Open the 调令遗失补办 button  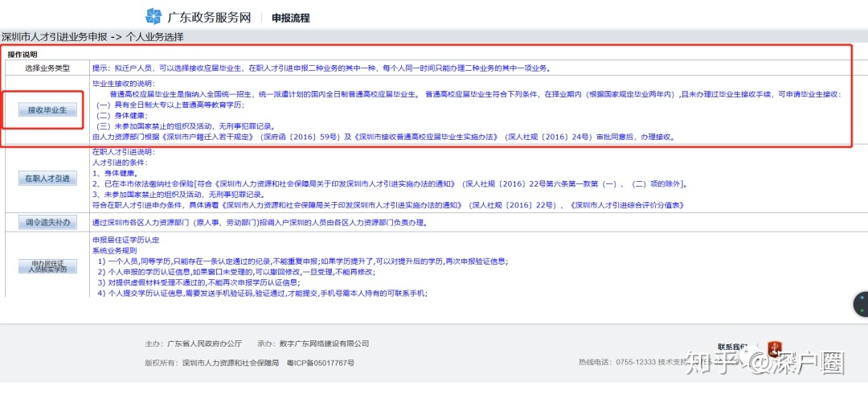click(47, 223)
